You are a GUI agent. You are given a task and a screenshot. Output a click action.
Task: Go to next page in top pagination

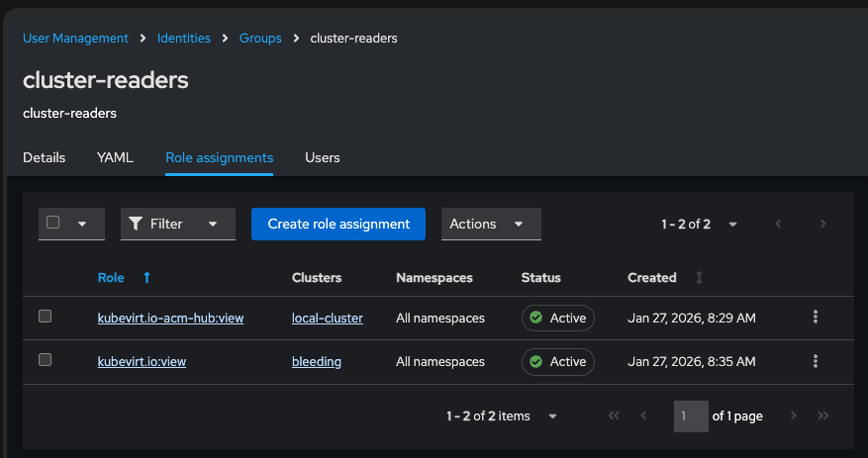coord(822,225)
